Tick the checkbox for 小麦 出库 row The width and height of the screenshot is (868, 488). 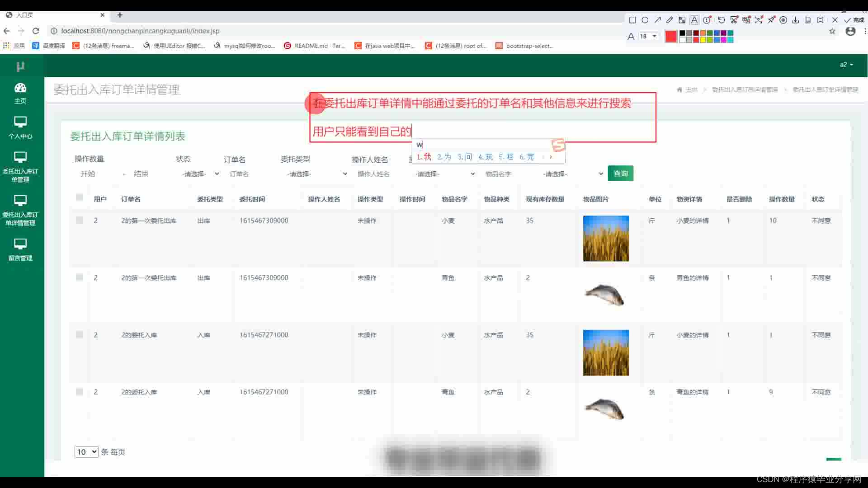(80, 221)
